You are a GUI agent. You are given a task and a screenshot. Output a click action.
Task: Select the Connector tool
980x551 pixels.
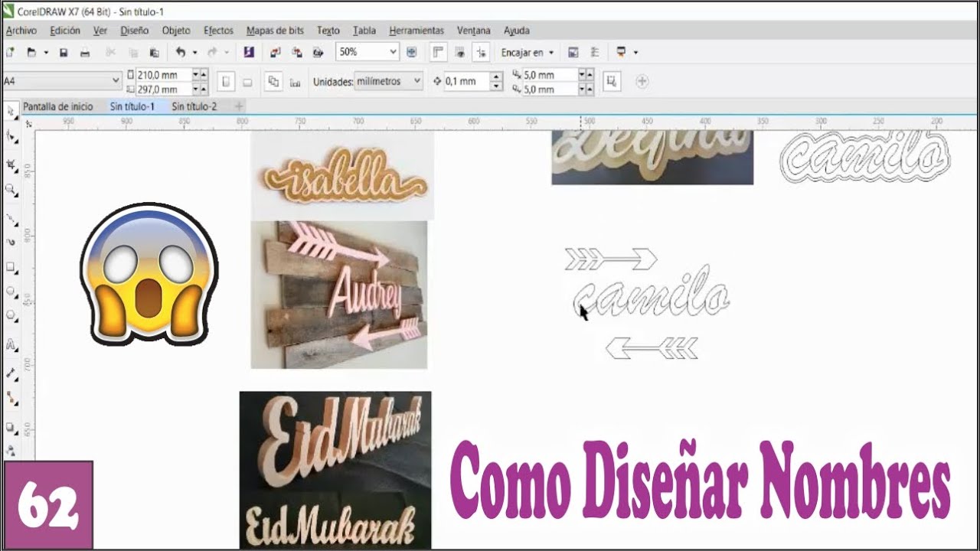pyautogui.click(x=11, y=398)
